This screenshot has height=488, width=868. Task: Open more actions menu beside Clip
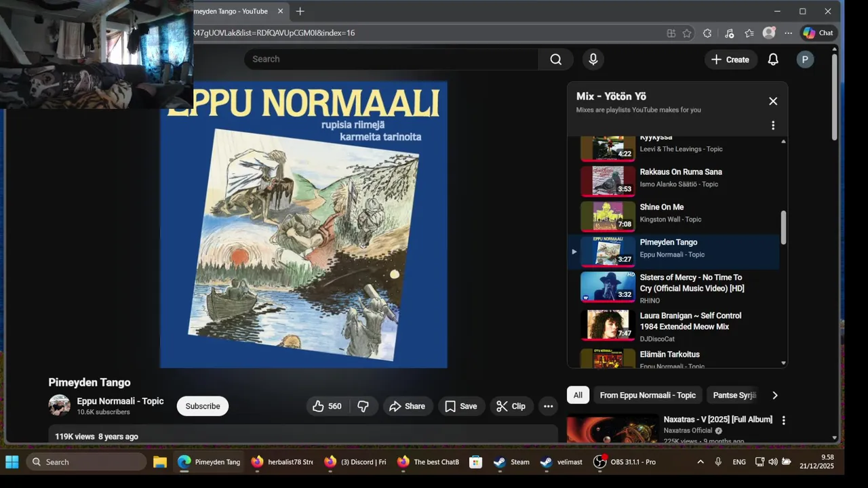click(549, 406)
